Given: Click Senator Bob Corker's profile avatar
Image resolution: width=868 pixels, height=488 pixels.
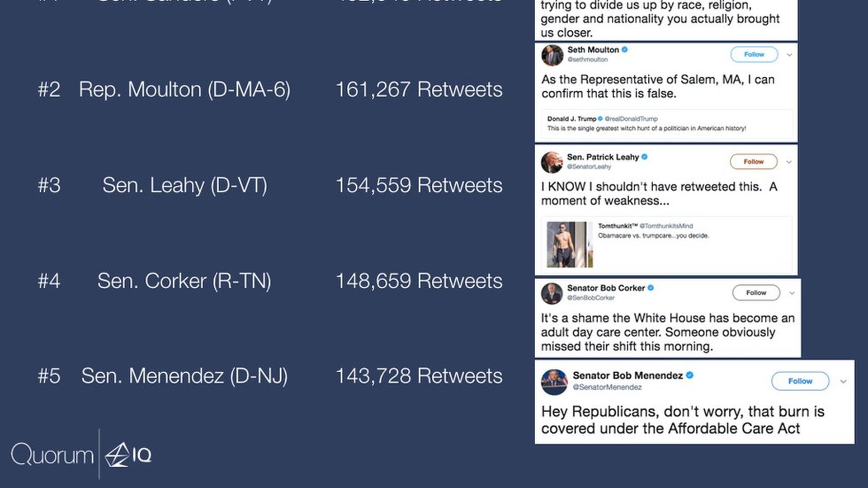Looking at the screenshot, I should pyautogui.click(x=552, y=293).
